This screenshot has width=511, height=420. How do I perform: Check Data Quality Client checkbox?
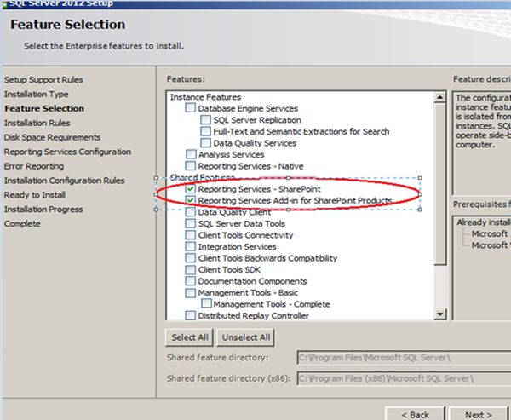pos(190,212)
